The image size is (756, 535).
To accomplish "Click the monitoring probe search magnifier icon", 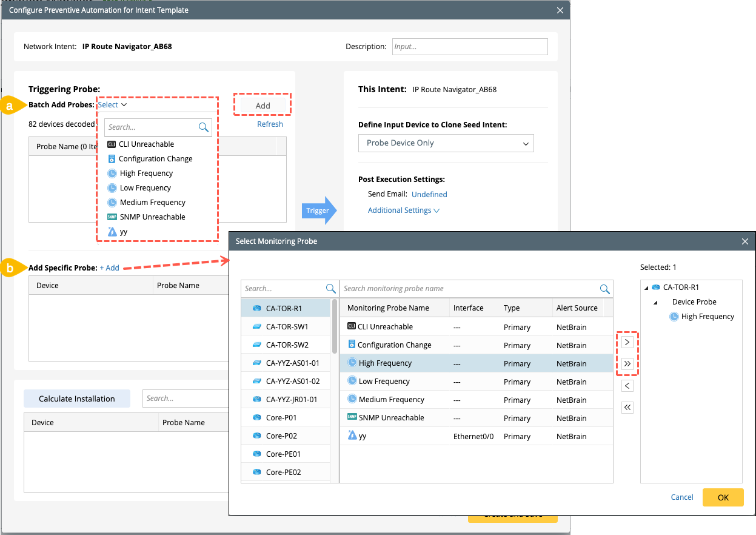I will tap(604, 289).
